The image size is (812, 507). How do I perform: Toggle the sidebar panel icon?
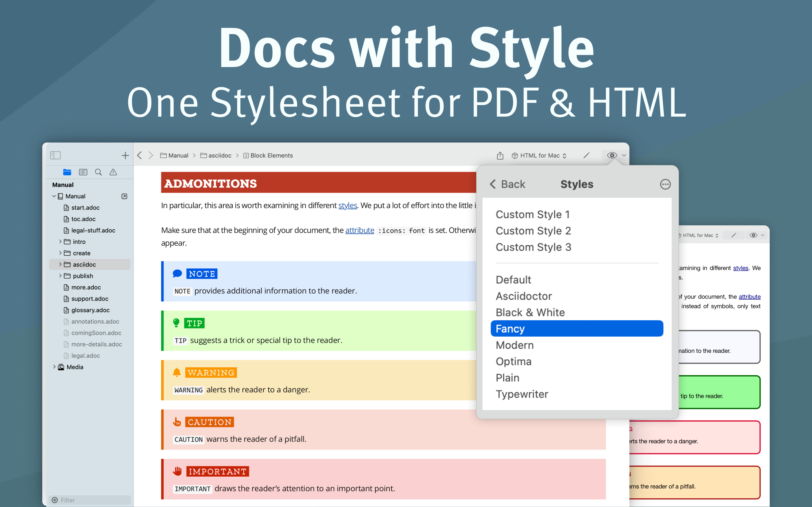tap(55, 155)
